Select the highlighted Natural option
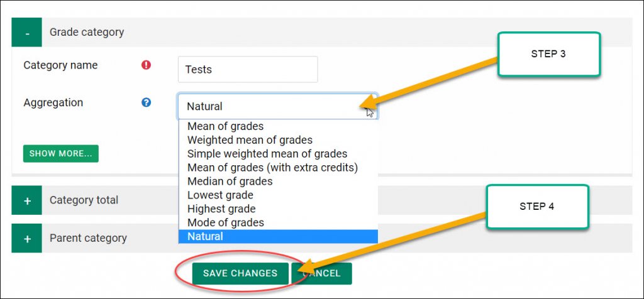Screen dimensions: 644x299 click(278, 236)
